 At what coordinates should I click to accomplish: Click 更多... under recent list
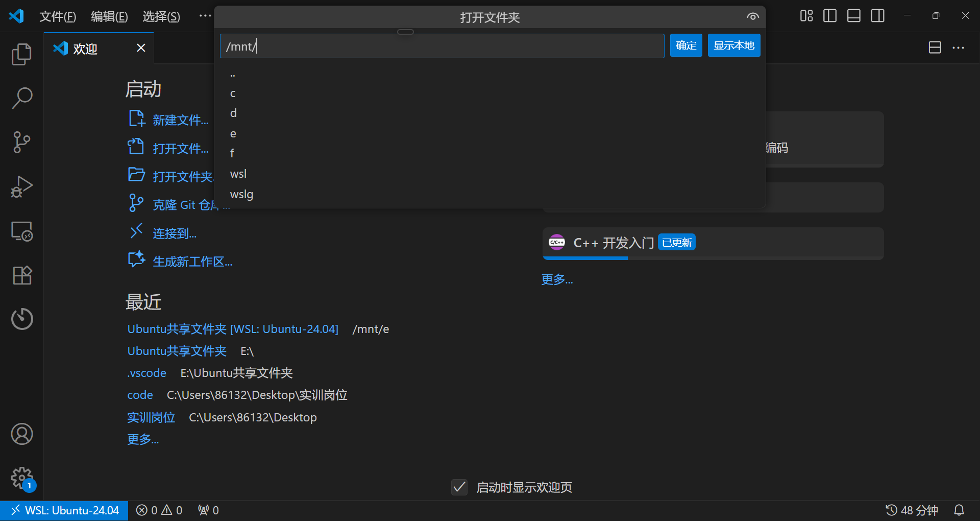(x=143, y=439)
